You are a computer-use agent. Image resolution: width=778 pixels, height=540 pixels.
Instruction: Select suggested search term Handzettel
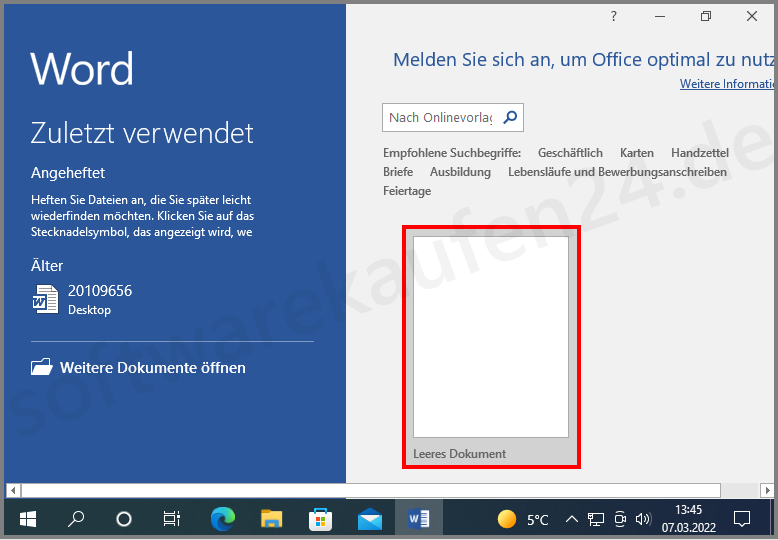pos(700,153)
